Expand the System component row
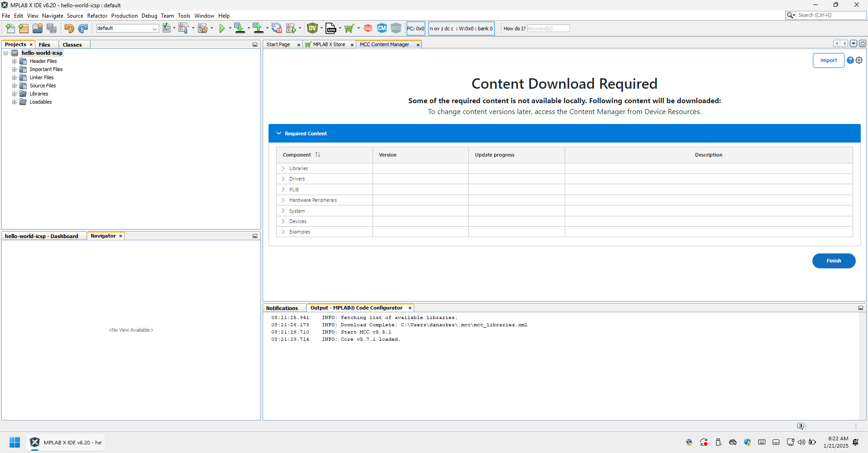The image size is (868, 453). (283, 211)
